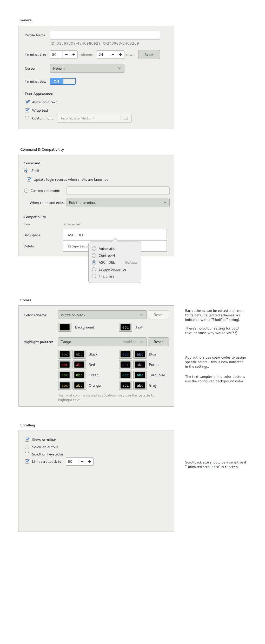Uncheck Show scrollbar
Image resolution: width=265 pixels, height=644 pixels.
pyautogui.click(x=27, y=440)
